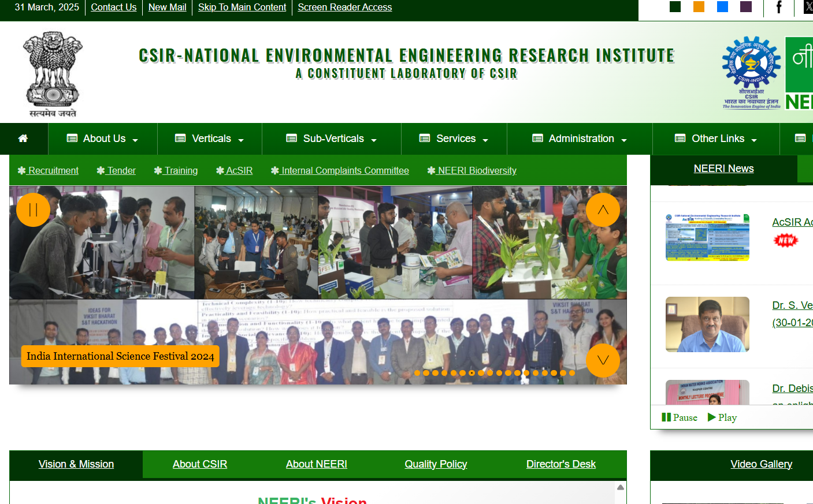Image resolution: width=813 pixels, height=504 pixels.
Task: Play the NEERI News ticker
Action: pos(722,417)
